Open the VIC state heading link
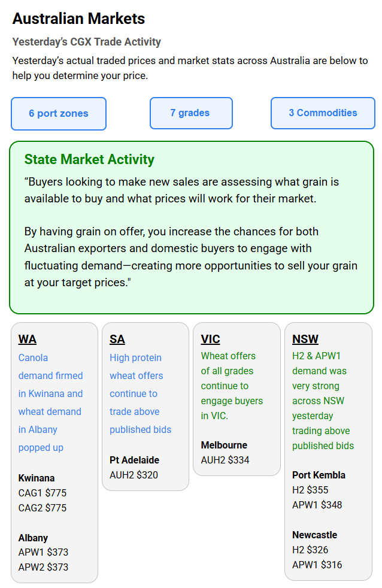 [210, 340]
